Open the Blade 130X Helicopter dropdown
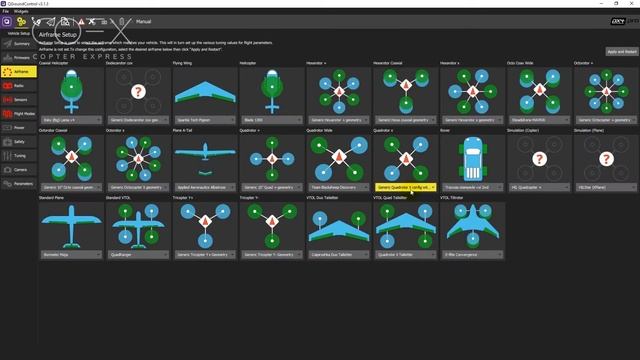This screenshot has height=360, width=640. 272,120
